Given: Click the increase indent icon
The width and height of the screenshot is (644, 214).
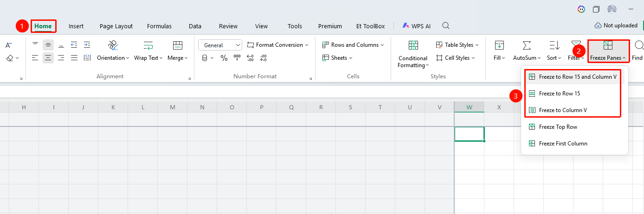Looking at the screenshot, I should [87, 45].
